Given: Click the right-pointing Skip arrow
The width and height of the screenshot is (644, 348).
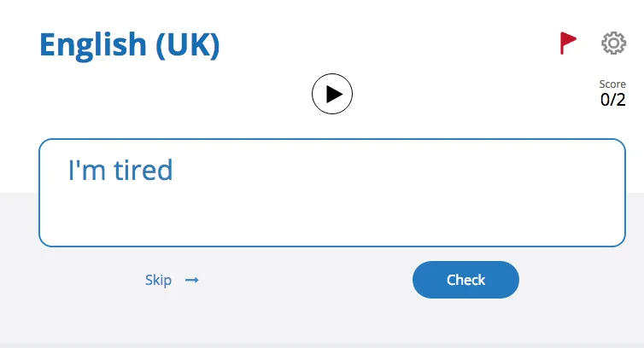Looking at the screenshot, I should pyautogui.click(x=192, y=280).
